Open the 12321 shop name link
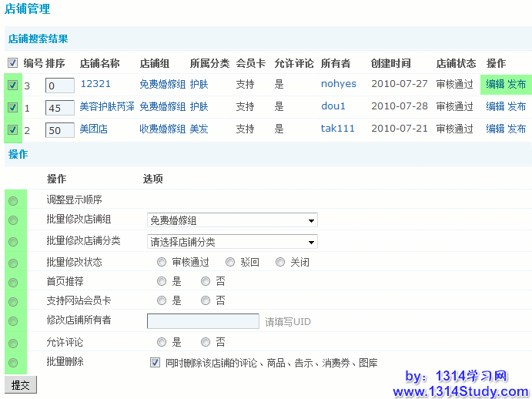Image resolution: width=532 pixels, height=399 pixels. point(95,85)
